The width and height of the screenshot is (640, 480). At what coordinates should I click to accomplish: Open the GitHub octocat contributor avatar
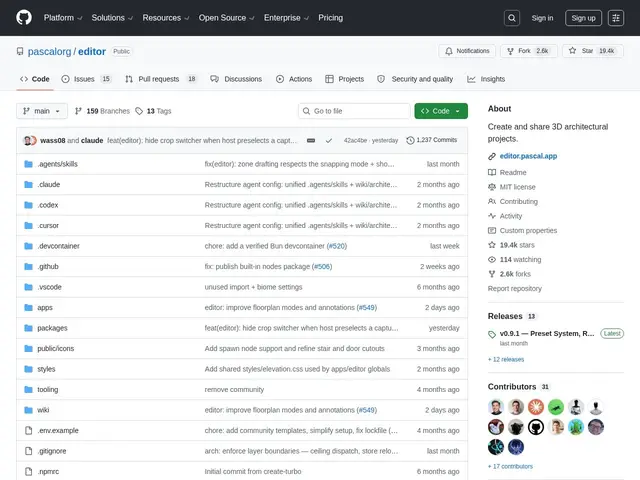click(x=536, y=427)
